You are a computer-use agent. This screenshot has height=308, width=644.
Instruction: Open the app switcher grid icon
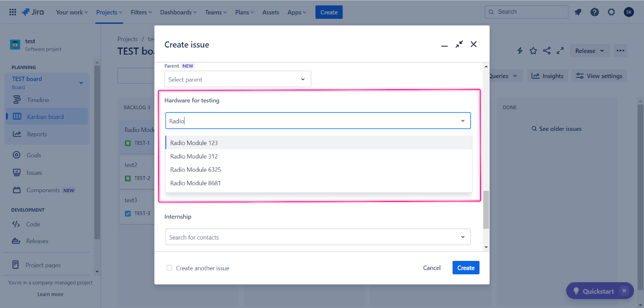coord(13,12)
